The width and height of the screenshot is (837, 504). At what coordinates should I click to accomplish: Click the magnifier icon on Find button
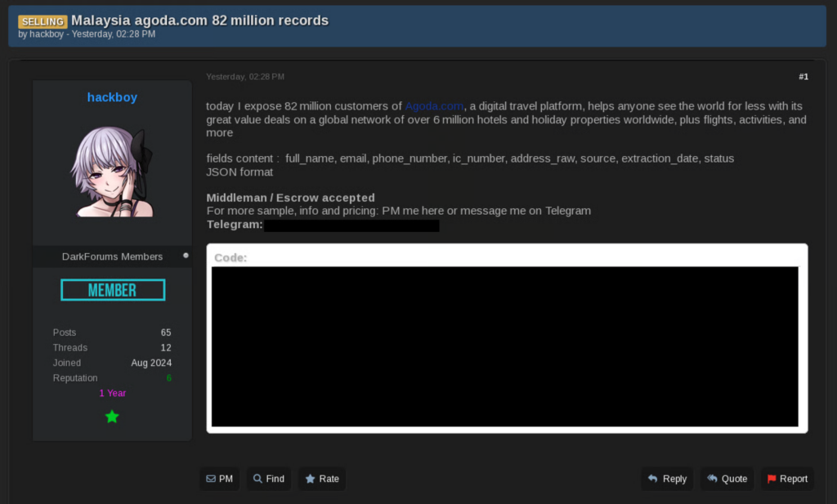pyautogui.click(x=257, y=479)
